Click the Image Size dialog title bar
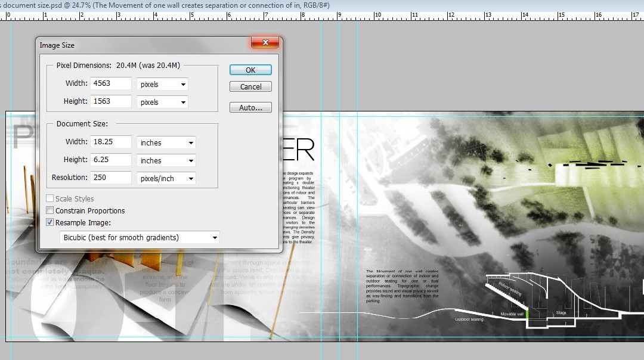This screenshot has height=360, width=644. [x=144, y=45]
